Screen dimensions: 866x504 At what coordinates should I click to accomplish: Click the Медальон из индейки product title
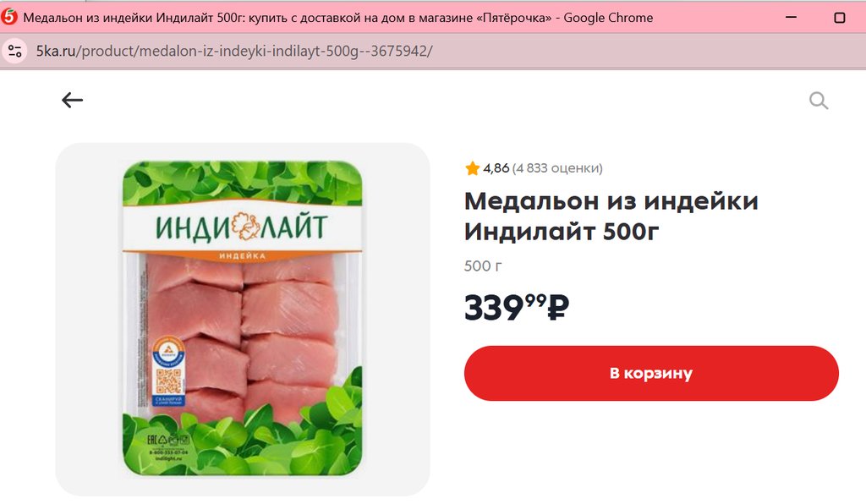611,216
